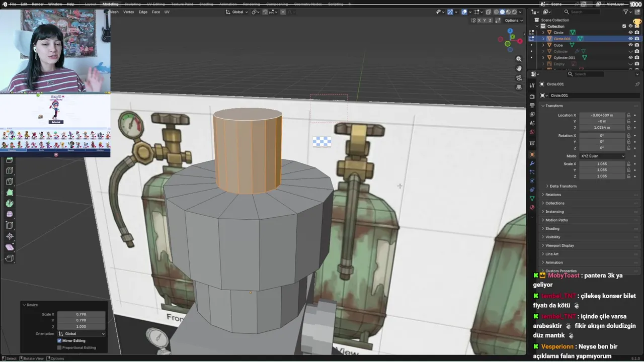Open the XYZ Euler rotation mode dropdown
This screenshot has width=644, height=362.
[602, 156]
